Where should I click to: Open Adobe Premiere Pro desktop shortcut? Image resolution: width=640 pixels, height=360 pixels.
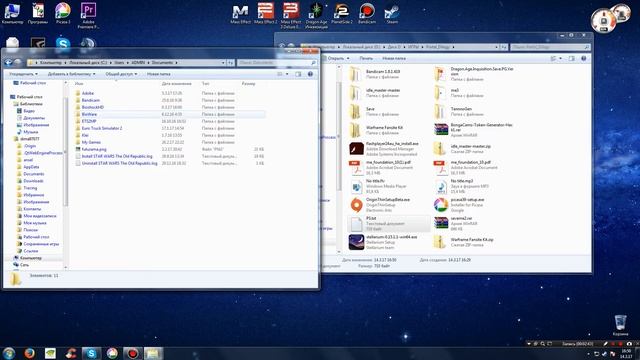[x=88, y=16]
